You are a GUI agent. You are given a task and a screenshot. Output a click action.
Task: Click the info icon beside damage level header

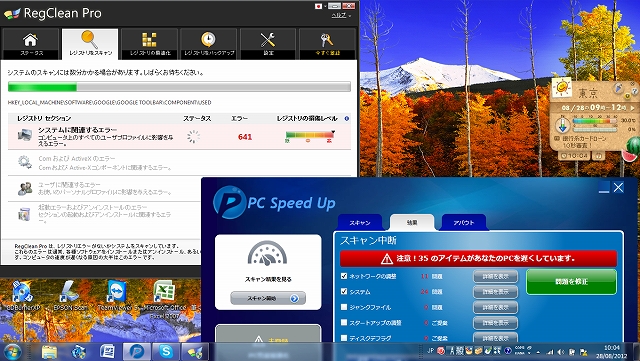pyautogui.click(x=347, y=118)
